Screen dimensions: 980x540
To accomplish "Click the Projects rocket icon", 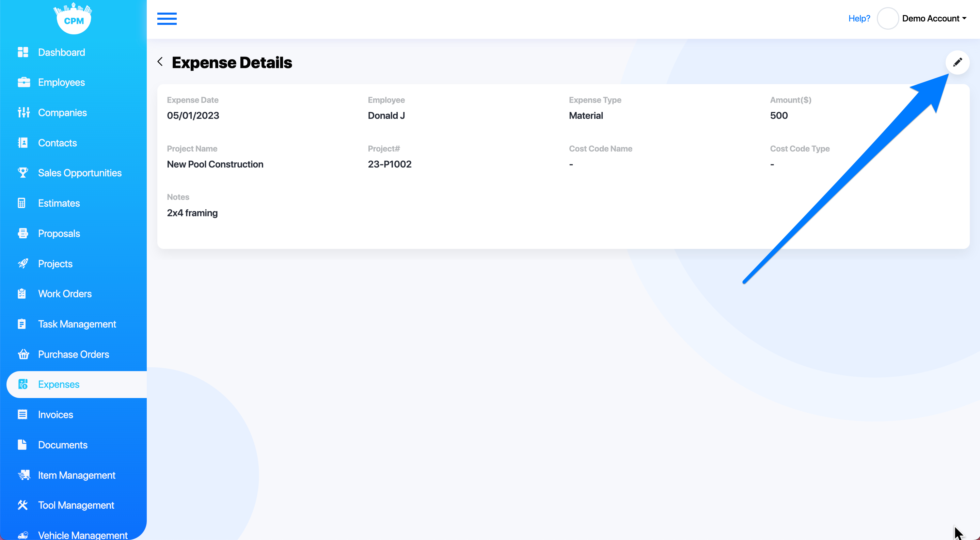I will tap(23, 264).
